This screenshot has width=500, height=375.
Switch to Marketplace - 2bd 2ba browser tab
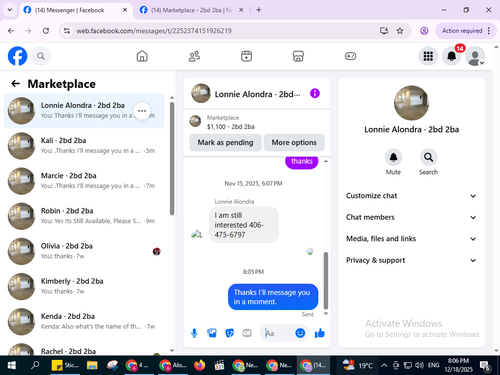(192, 10)
